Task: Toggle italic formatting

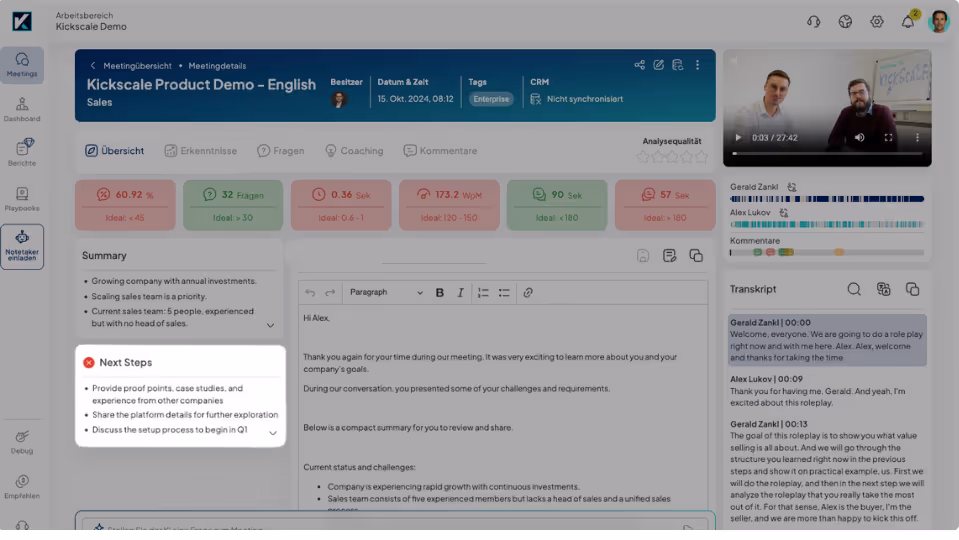Action: click(461, 293)
